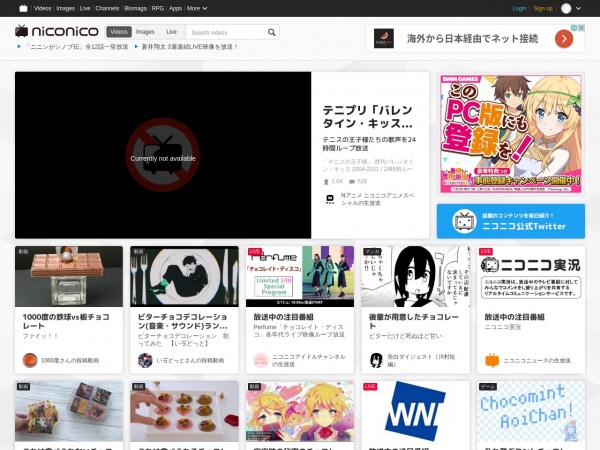Click the Sign up link
The height and width of the screenshot is (450, 600).
pyautogui.click(x=543, y=8)
